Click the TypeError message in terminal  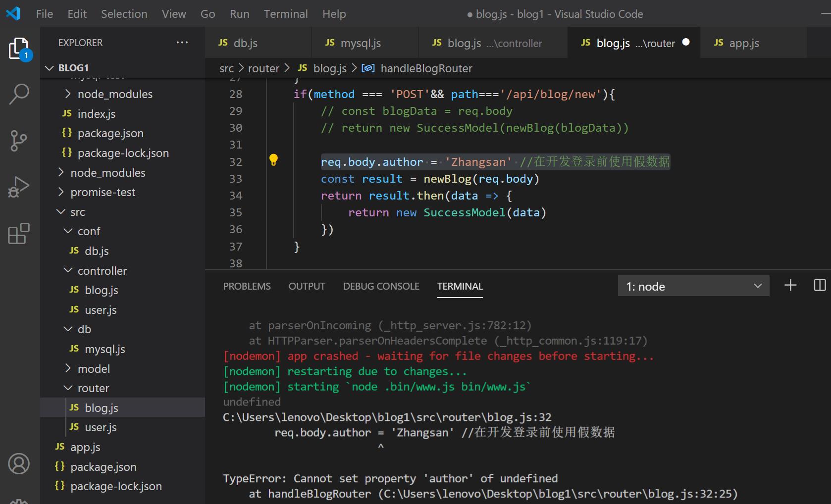point(390,478)
